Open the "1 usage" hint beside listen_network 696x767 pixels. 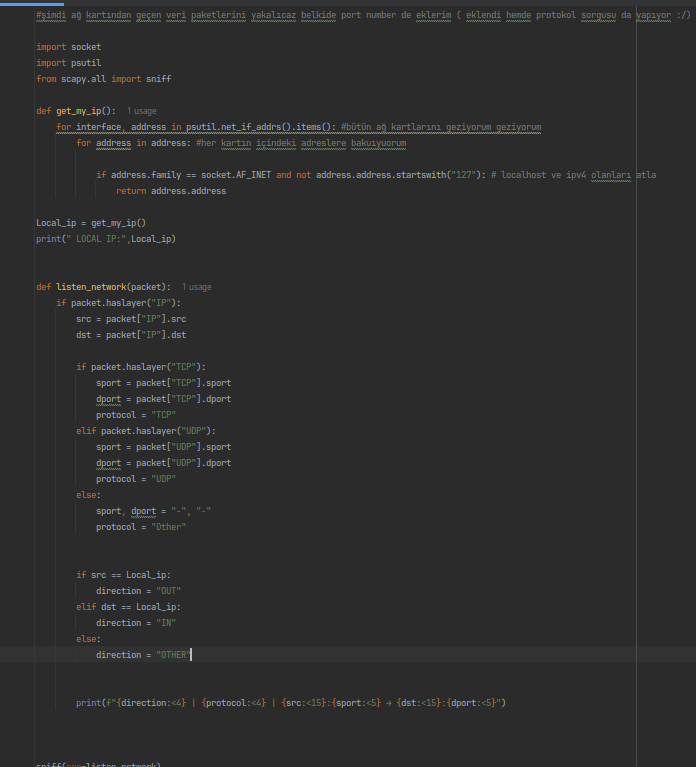[x=196, y=287]
